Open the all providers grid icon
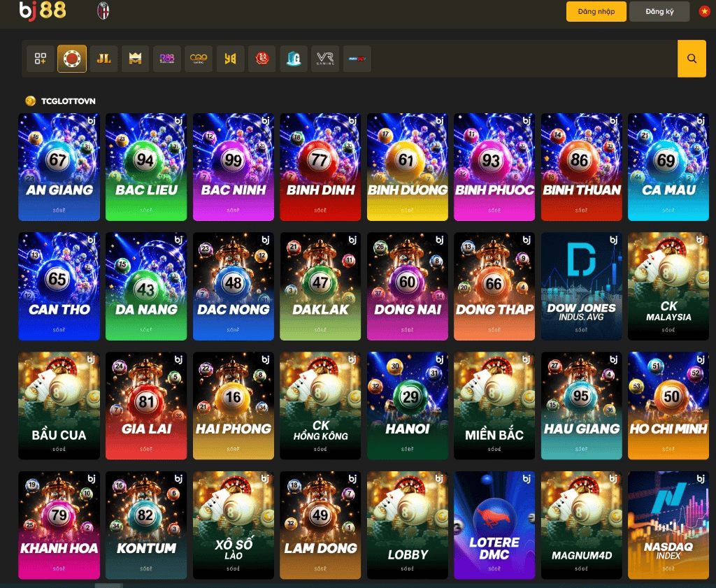Screen dimensions: 716x588 (x=40, y=59)
